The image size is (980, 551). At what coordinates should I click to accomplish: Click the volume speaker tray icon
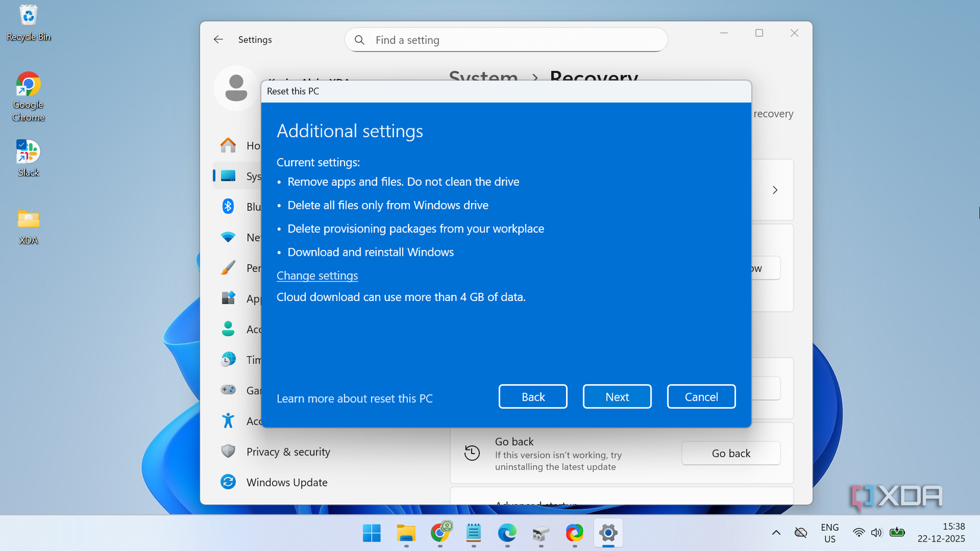876,533
